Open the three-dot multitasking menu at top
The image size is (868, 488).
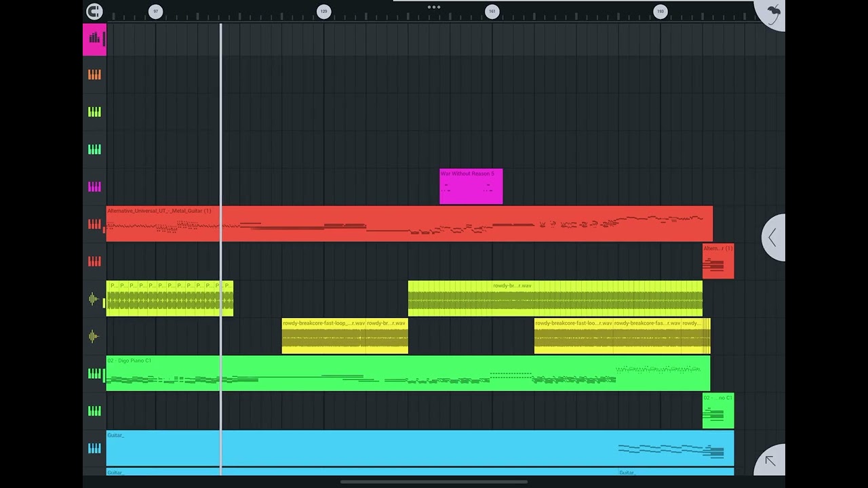tap(434, 7)
